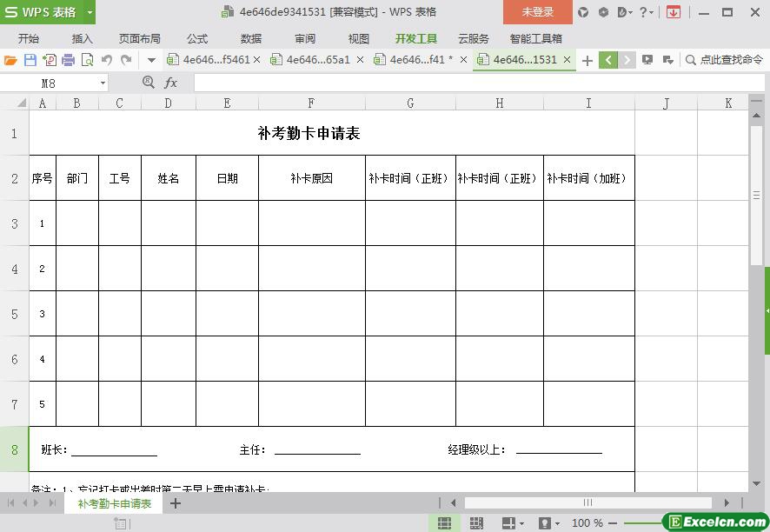Expand the WPS 表格 application menu arrow

coord(90,12)
